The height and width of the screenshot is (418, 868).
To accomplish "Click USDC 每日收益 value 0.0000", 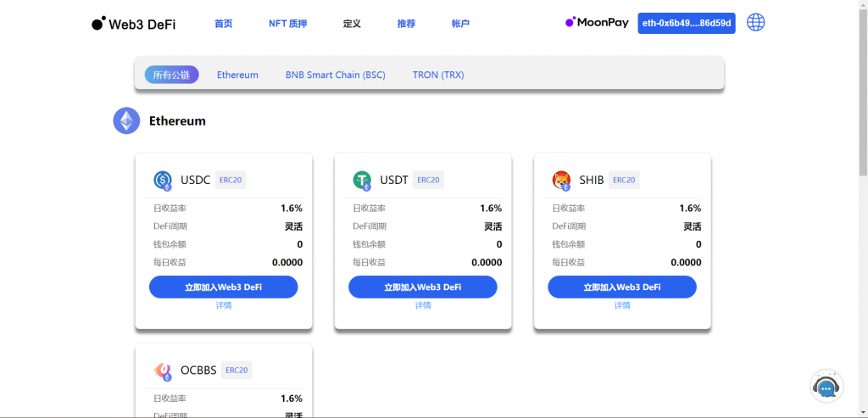I will pyautogui.click(x=287, y=263).
